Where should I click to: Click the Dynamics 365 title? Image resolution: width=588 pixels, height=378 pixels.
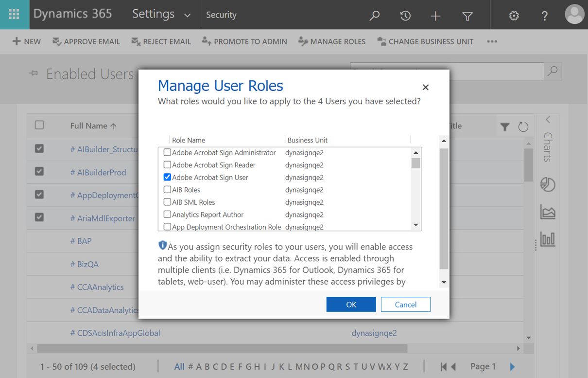[x=72, y=14]
